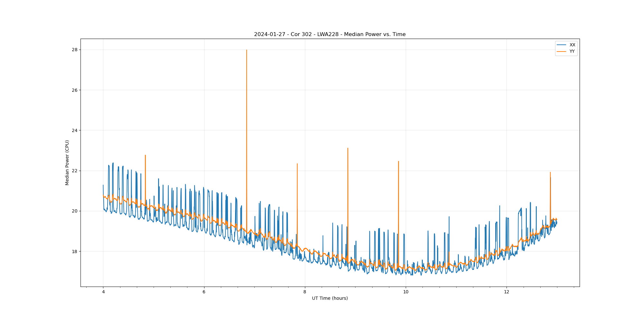This screenshot has width=644, height=322.
Task: Click the y-axis tick label 28
Action: pyautogui.click(x=75, y=50)
